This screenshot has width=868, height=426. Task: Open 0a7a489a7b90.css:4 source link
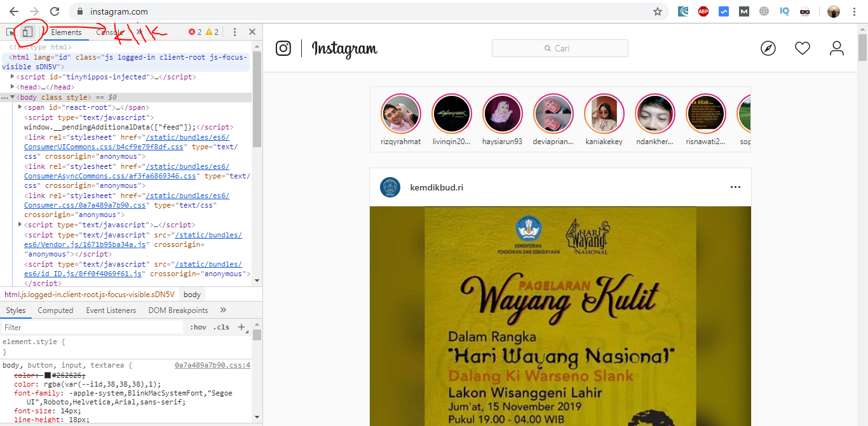(212, 366)
